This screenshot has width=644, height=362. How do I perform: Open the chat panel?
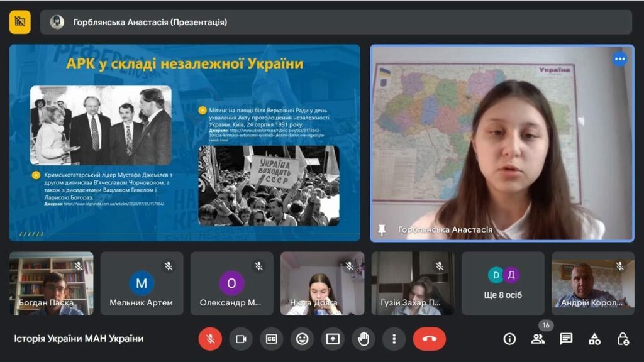pyautogui.click(x=566, y=339)
